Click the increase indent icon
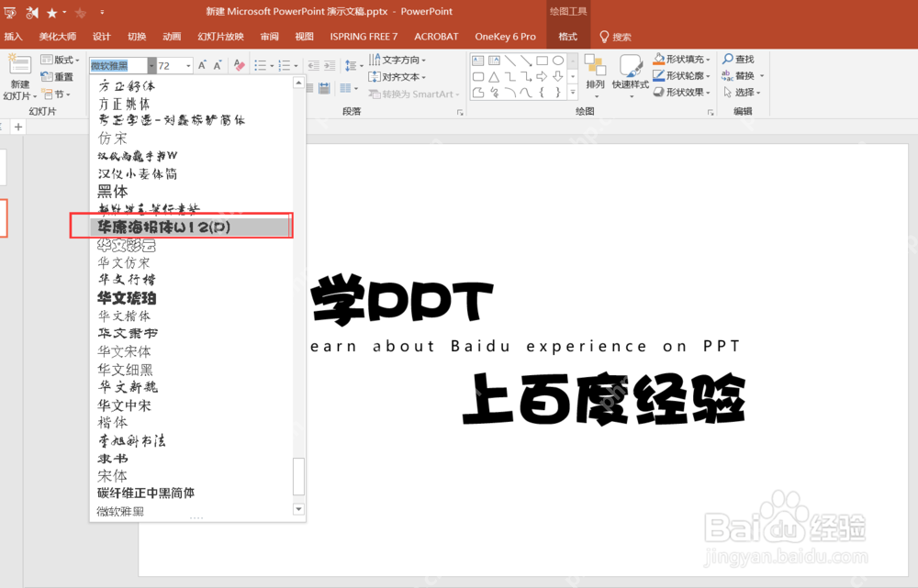918x588 pixels. pos(330,65)
